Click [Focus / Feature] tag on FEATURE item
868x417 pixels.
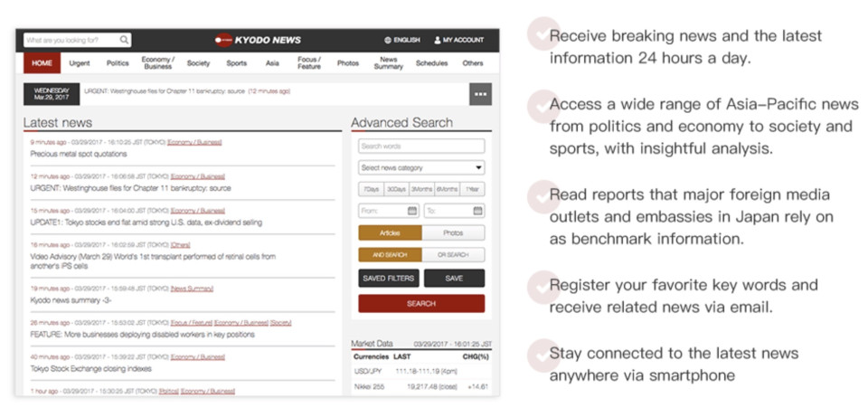click(x=191, y=323)
